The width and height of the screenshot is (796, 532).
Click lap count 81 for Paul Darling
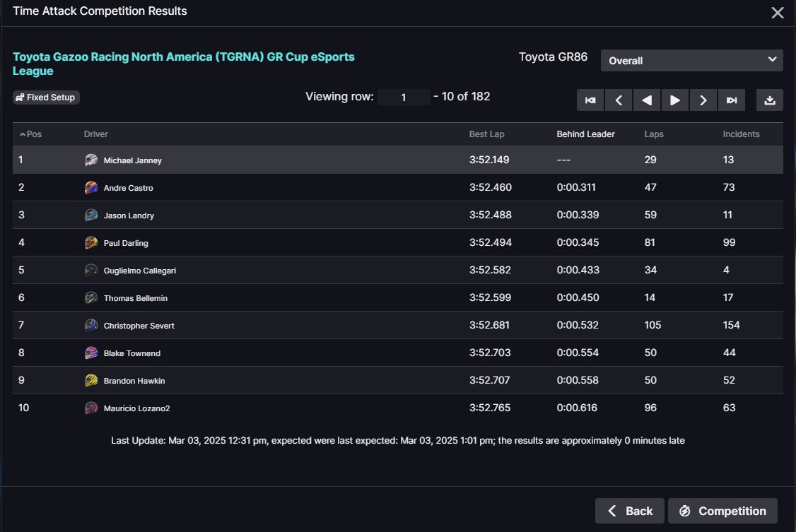(650, 242)
